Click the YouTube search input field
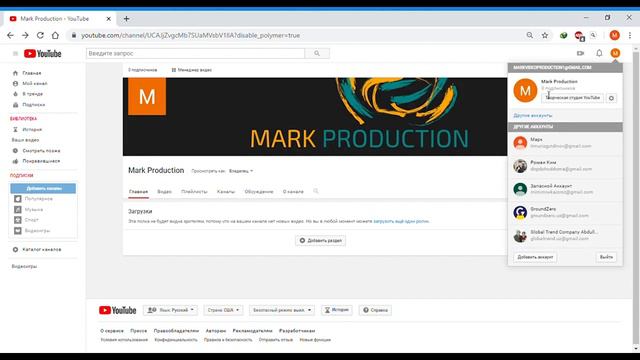The image size is (640, 360). click(196, 53)
